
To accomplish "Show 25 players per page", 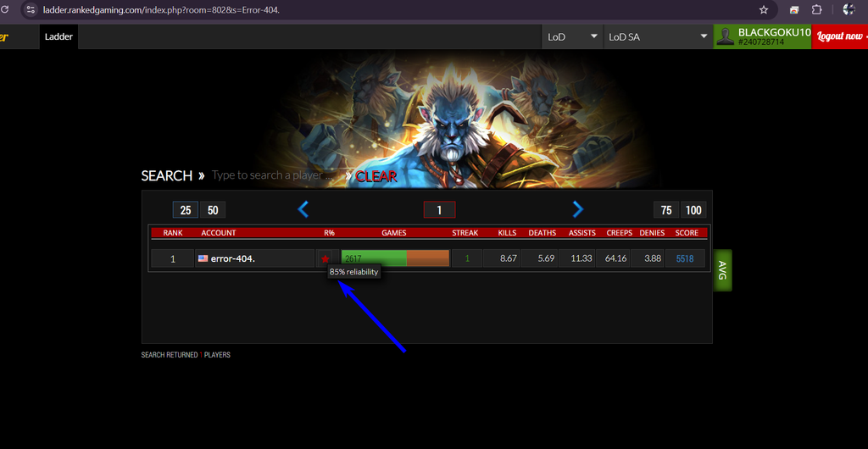I will tap(186, 210).
